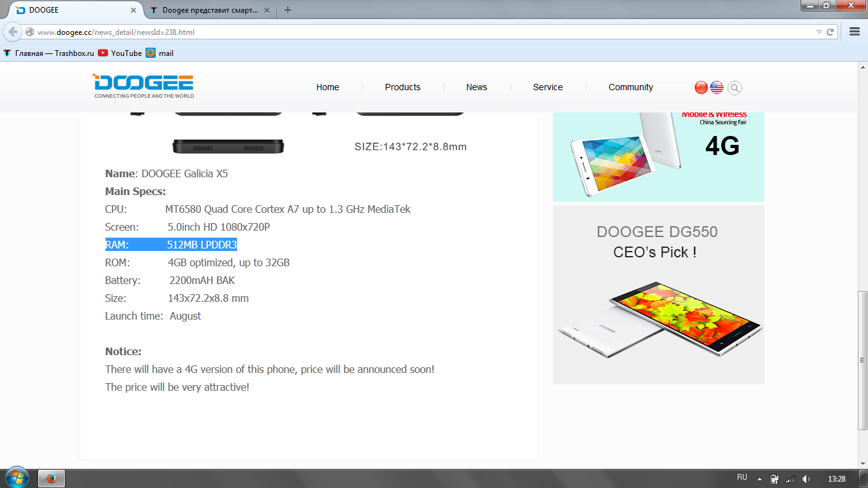Switch the RU keyboard language indicator

[742, 478]
